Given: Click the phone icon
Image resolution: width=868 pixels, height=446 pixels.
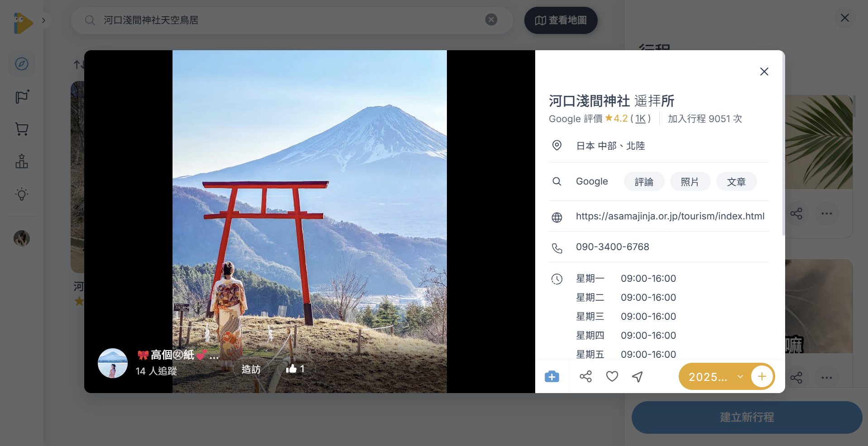Looking at the screenshot, I should coord(557,248).
